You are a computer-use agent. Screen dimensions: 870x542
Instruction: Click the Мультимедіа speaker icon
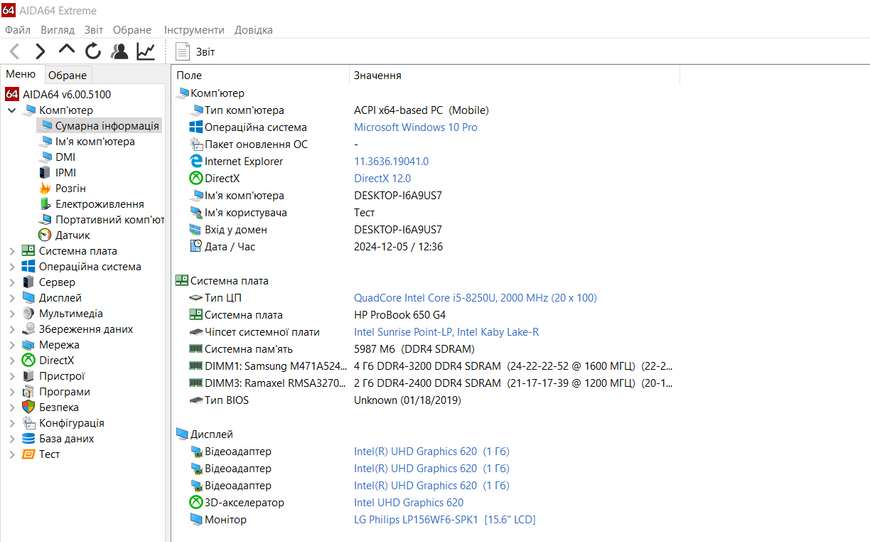pyautogui.click(x=28, y=313)
